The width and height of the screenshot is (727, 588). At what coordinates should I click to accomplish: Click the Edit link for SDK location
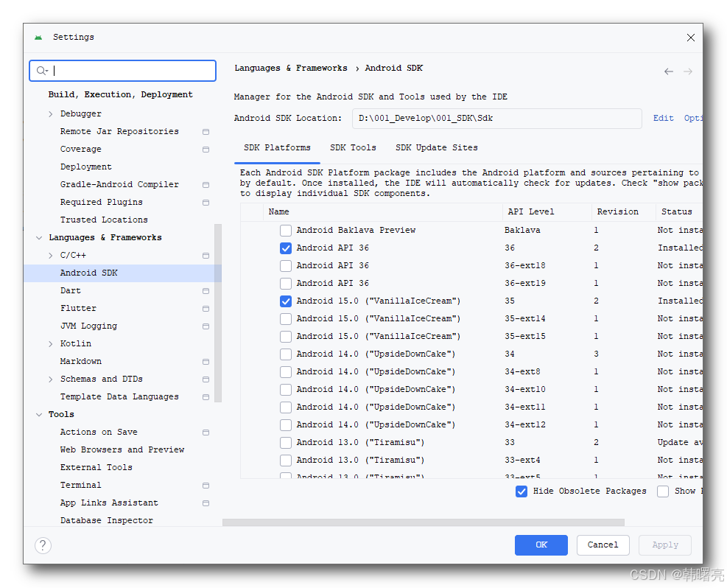[663, 118]
